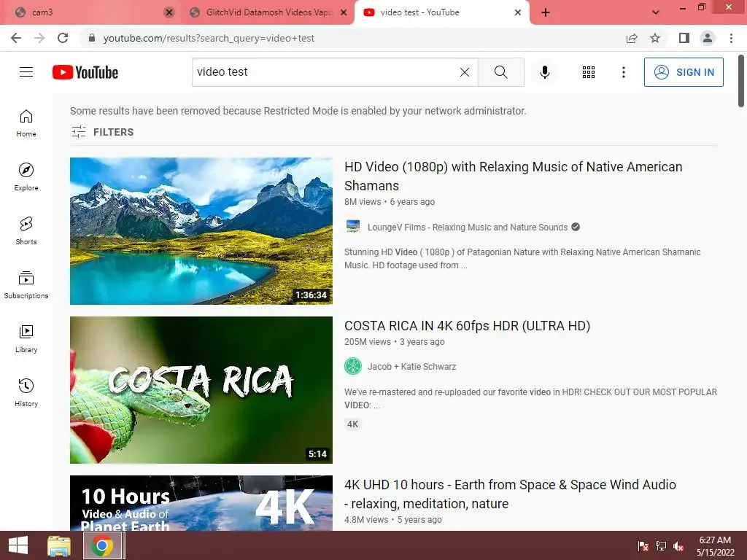
Task: Open the Windows Start button
Action: (18, 545)
